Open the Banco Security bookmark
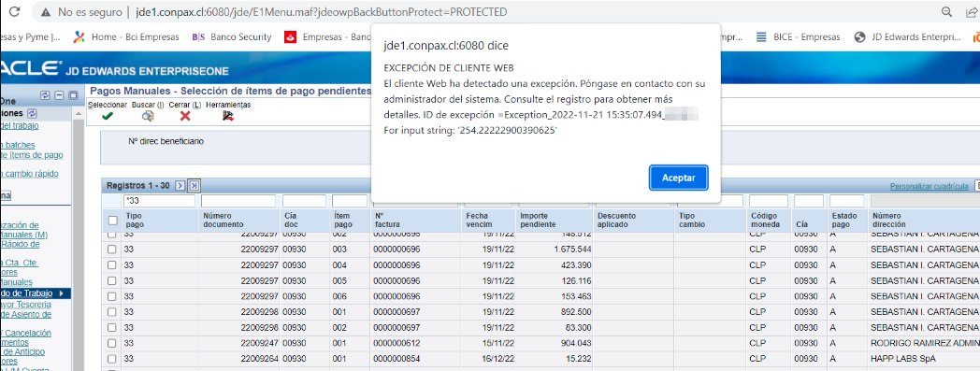The width and height of the screenshot is (980, 371). (231, 36)
